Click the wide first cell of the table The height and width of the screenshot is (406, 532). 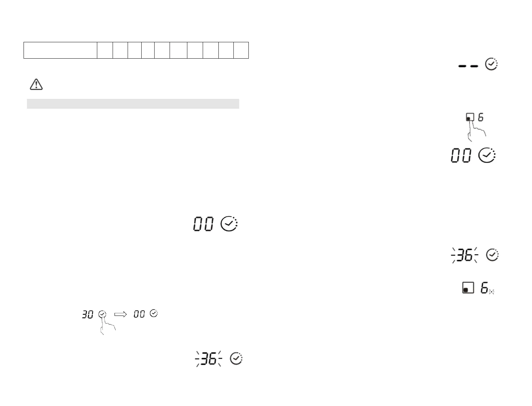[60, 50]
